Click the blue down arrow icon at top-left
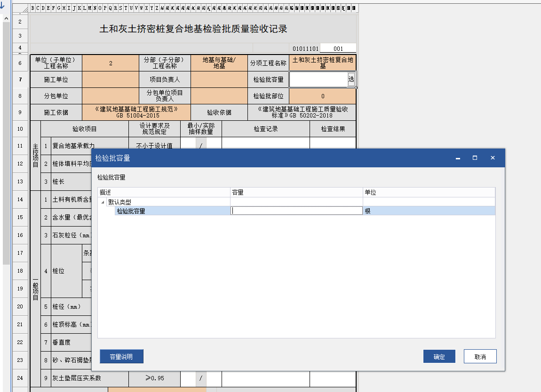Viewport: 541px width, 392px height. point(2,5)
